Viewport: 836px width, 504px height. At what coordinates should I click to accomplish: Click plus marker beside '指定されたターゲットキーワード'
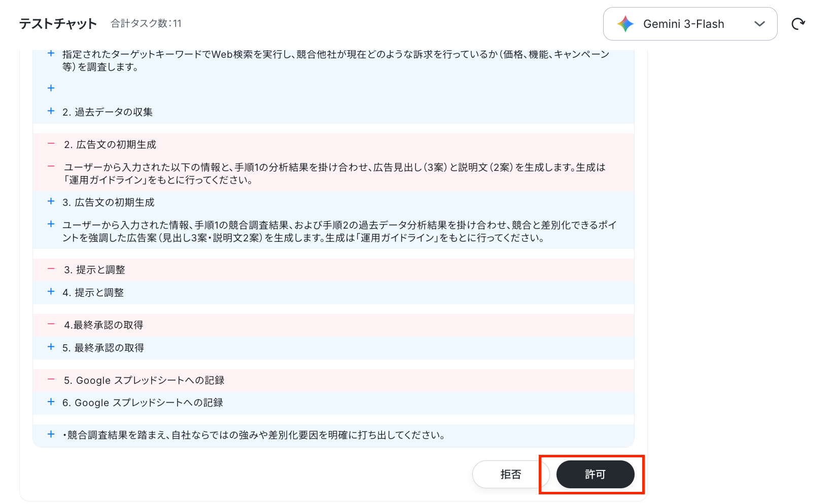pos(51,53)
